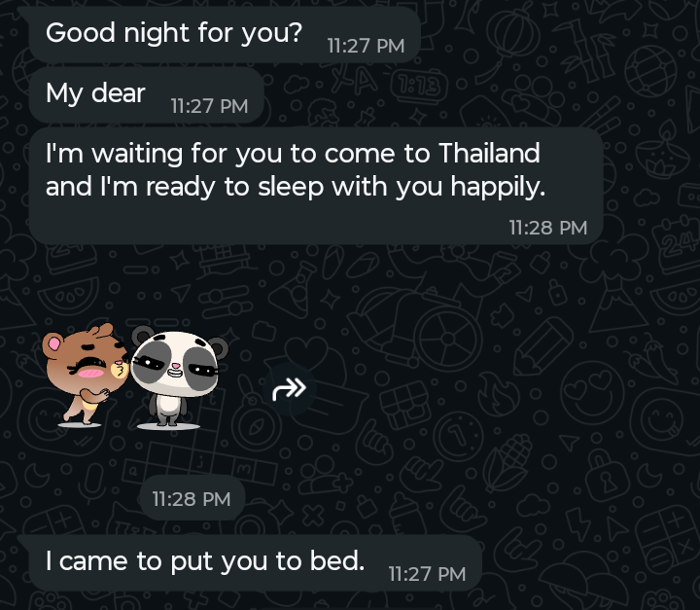Click the 11:28 PM time on the Thailand message
The height and width of the screenshot is (610, 700).
click(x=547, y=228)
